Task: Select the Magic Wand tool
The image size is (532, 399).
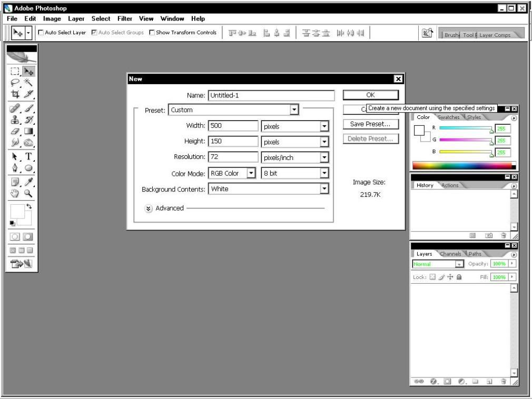Action: pos(28,82)
